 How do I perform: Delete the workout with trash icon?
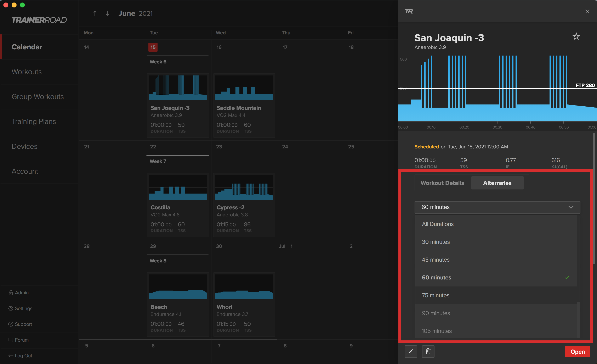click(x=428, y=351)
